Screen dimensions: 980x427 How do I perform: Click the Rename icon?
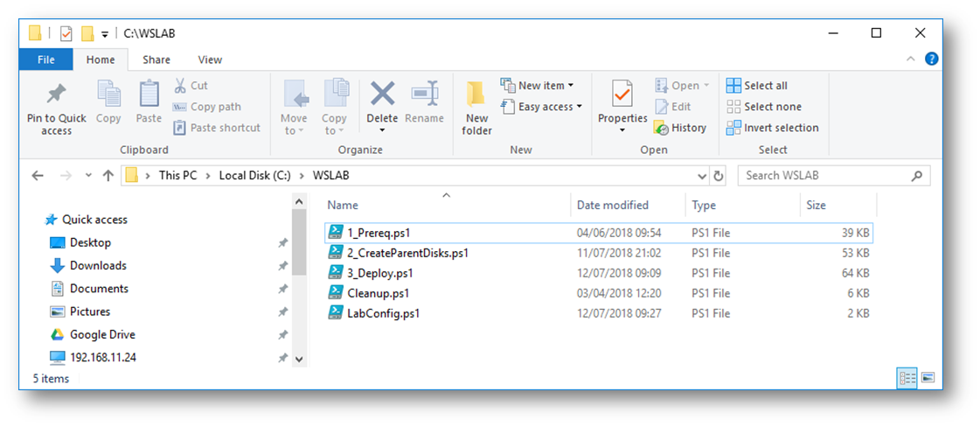tap(424, 94)
